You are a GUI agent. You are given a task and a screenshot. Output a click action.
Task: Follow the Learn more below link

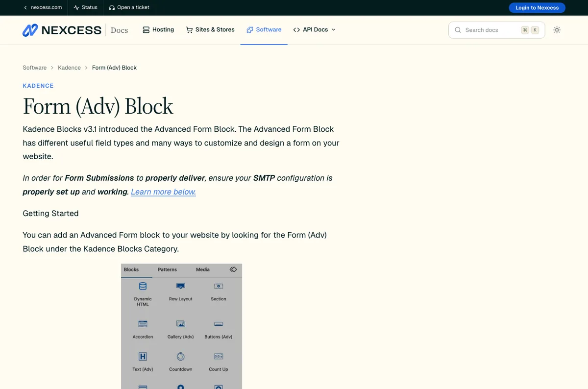coord(163,192)
